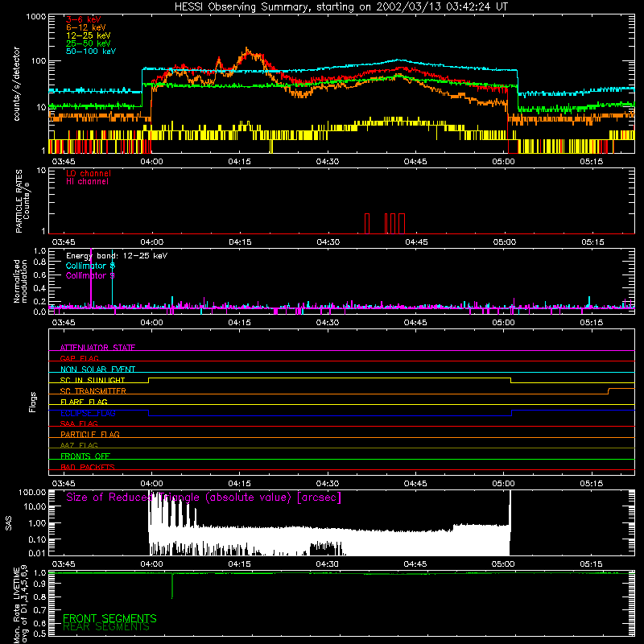Click the "SAS" y-axis label

pos(9,523)
